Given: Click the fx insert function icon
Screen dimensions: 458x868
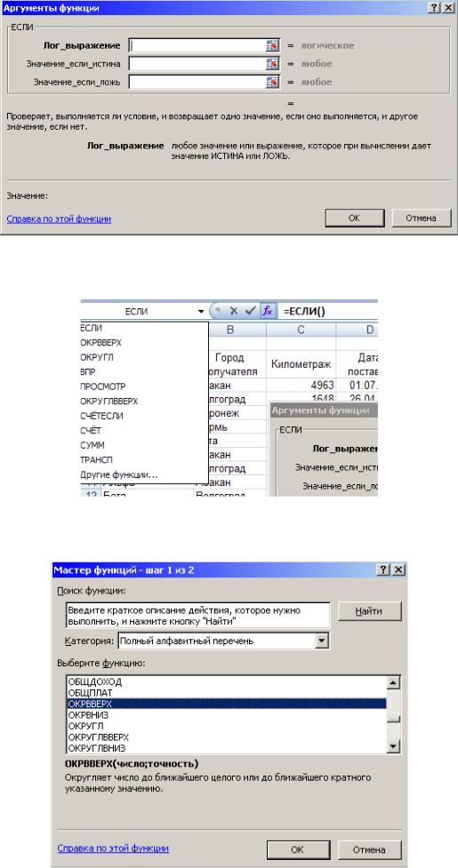Looking at the screenshot, I should point(268,311).
